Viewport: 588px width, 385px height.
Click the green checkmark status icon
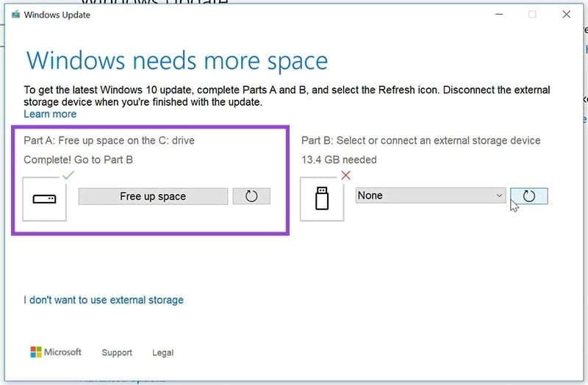click(x=69, y=175)
